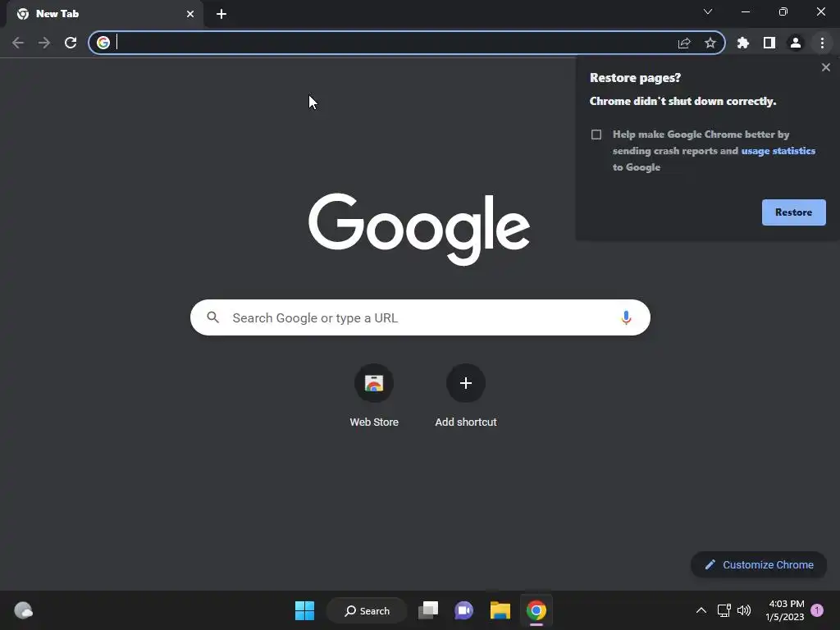Open the Extensions puzzle icon
Screen dimensions: 840x630
[x=743, y=43]
